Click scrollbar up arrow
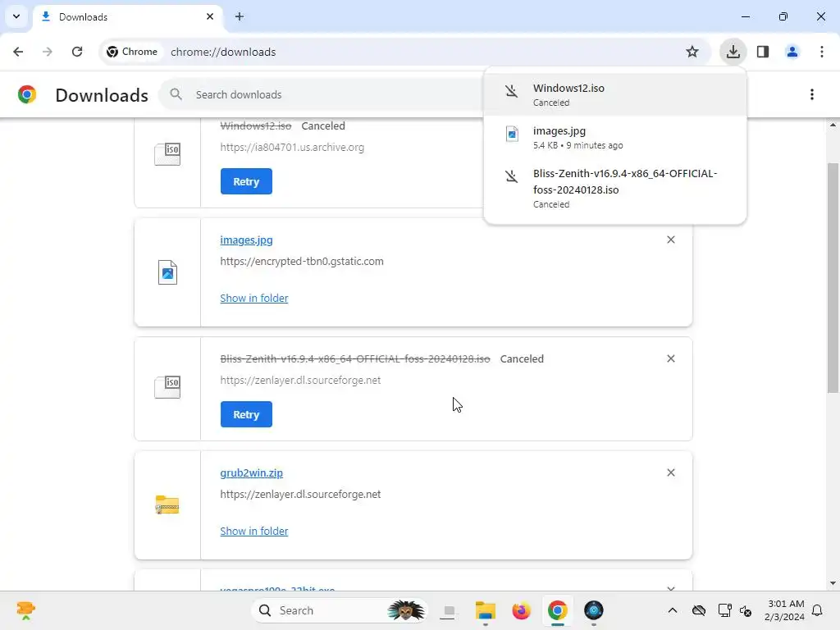The width and height of the screenshot is (840, 630). [833, 125]
